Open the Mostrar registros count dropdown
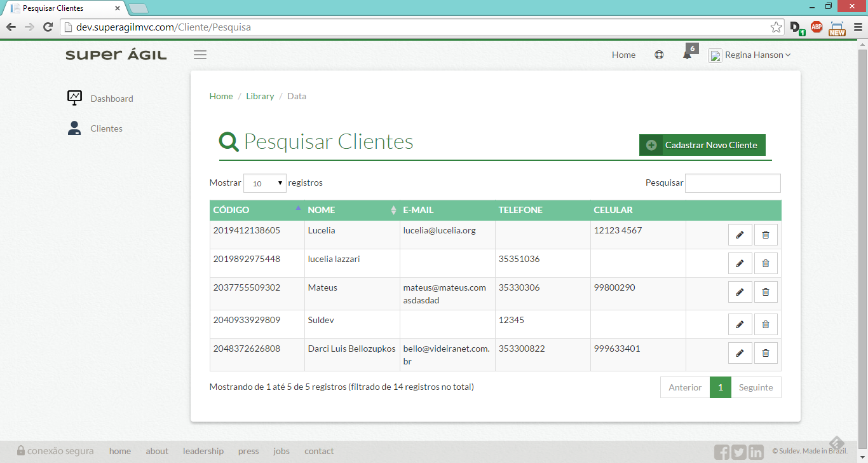 [x=265, y=183]
